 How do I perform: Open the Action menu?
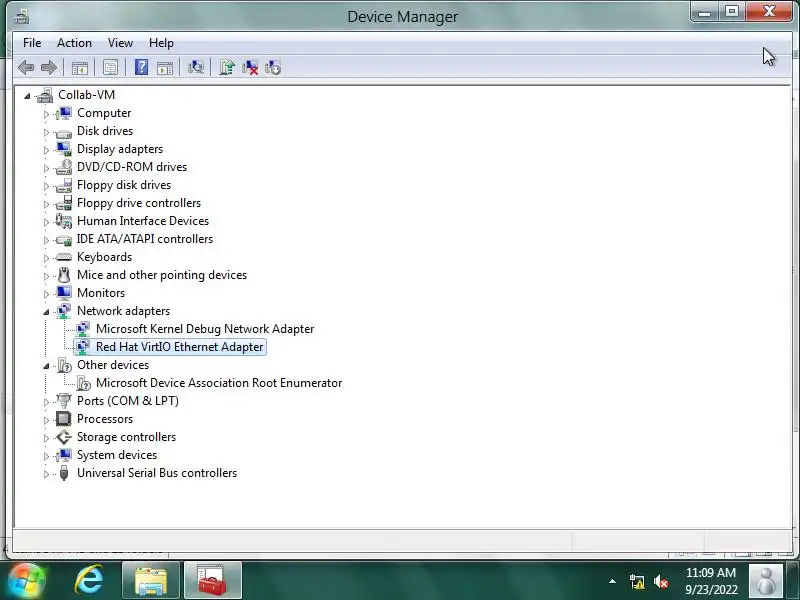[74, 43]
